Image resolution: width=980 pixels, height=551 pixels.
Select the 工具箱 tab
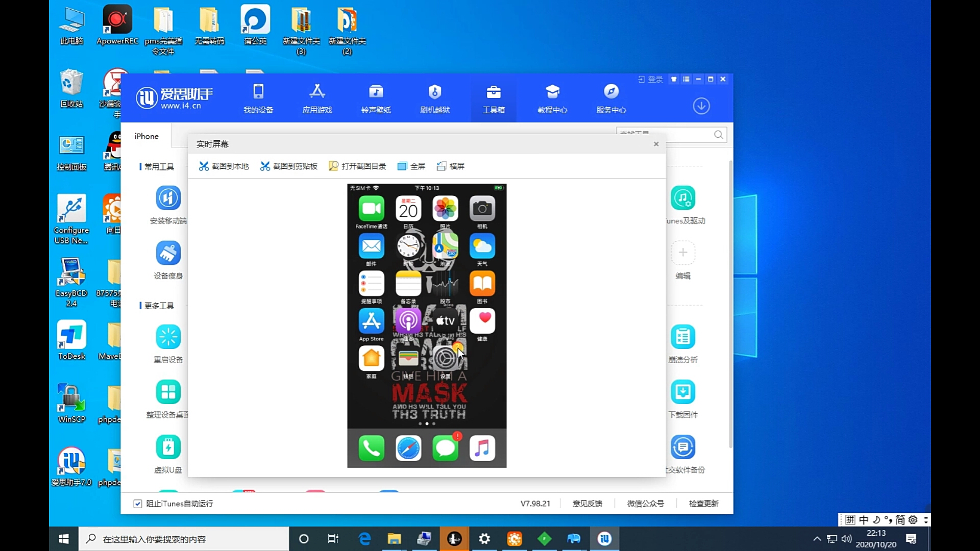tap(494, 98)
